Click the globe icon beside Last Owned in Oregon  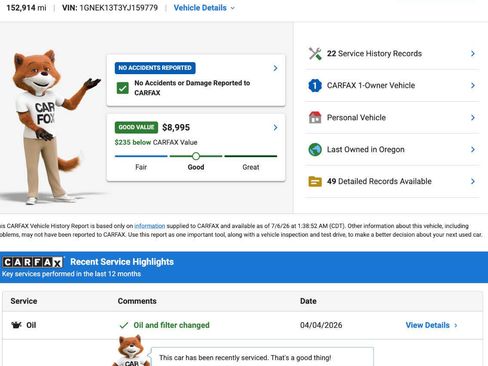(x=315, y=149)
